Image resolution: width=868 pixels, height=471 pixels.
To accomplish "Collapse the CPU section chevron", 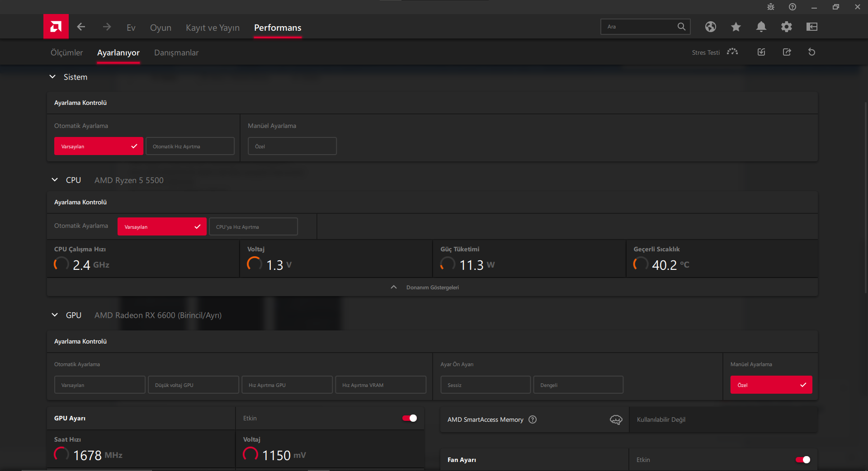I will point(55,180).
